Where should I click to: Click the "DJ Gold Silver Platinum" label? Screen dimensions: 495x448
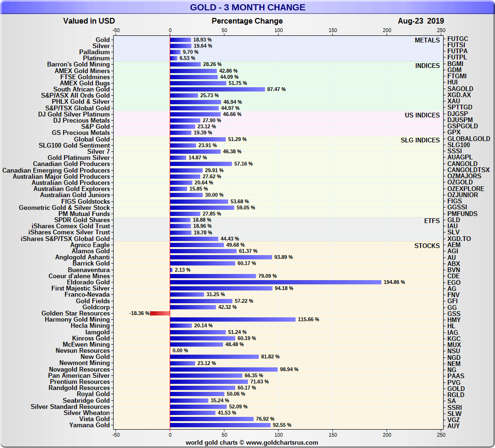[74, 114]
